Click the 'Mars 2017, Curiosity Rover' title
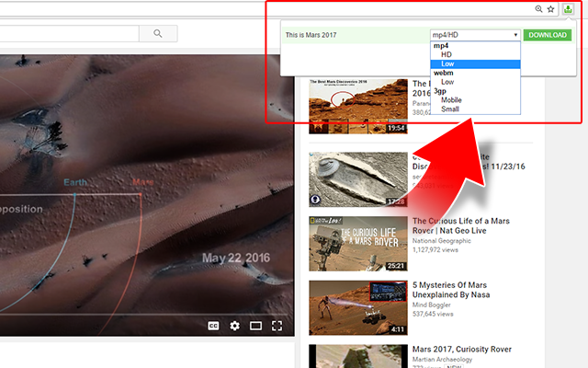The image size is (588, 368). click(462, 350)
